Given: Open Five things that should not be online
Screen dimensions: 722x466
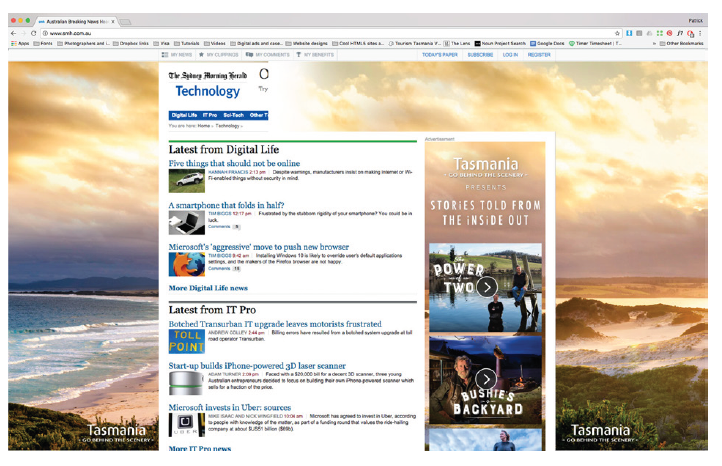Looking at the screenshot, I should pyautogui.click(x=234, y=163).
